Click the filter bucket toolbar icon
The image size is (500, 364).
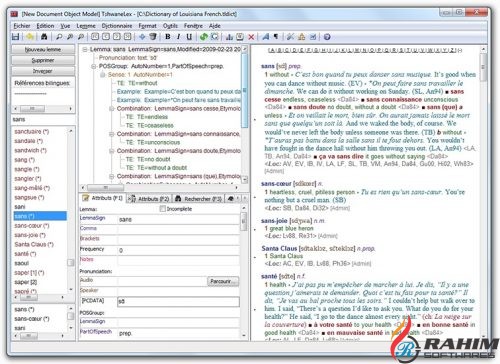pyautogui.click(x=153, y=37)
